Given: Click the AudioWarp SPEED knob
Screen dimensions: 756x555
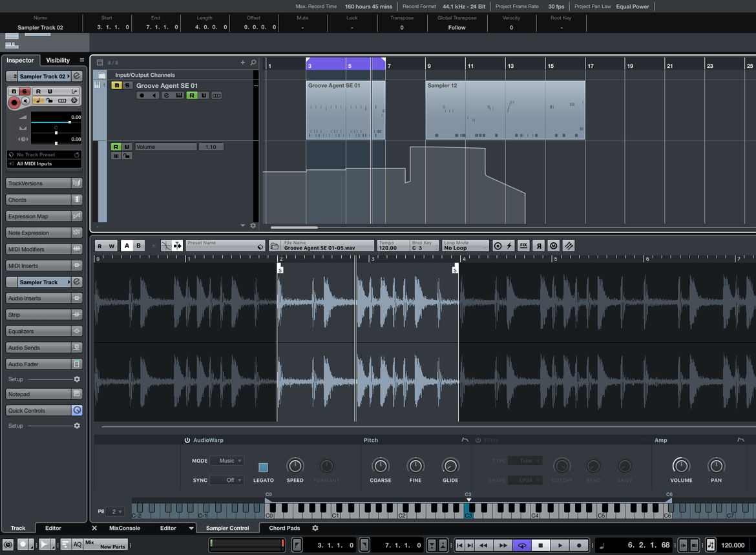Looking at the screenshot, I should click(x=295, y=466).
